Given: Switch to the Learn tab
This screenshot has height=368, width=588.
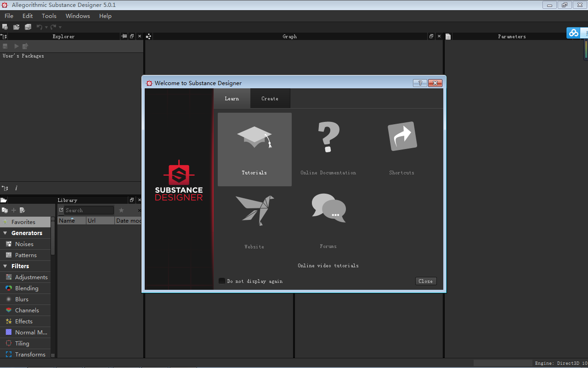Looking at the screenshot, I should click(x=232, y=98).
